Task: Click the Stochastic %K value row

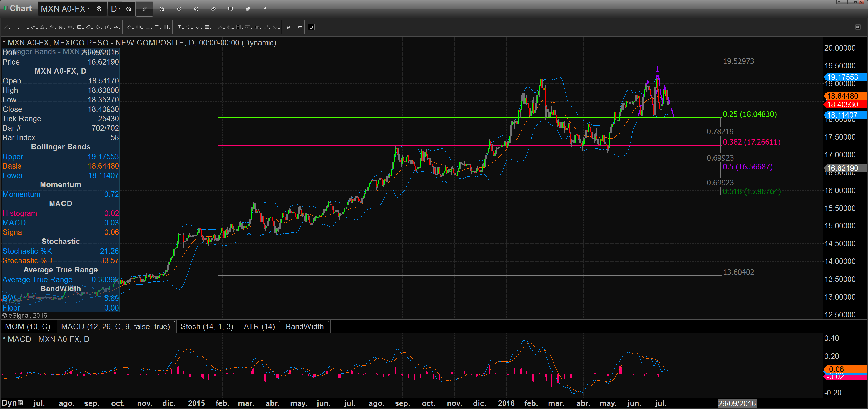Action: 61,251
